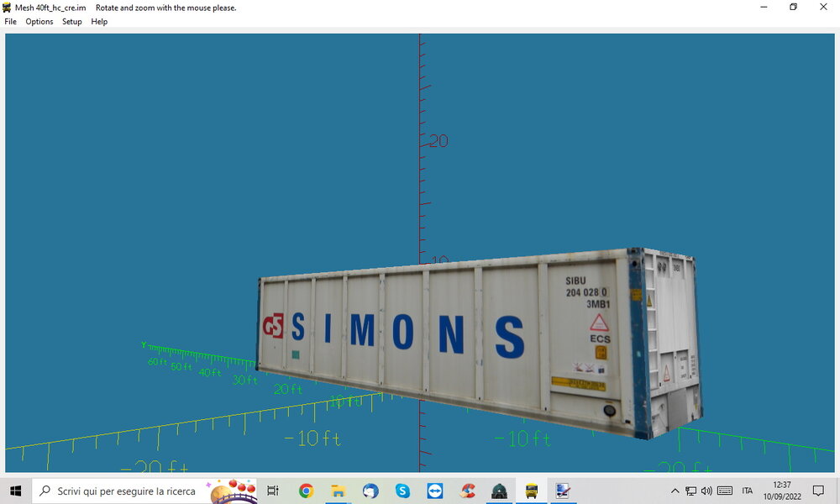This screenshot has width=840, height=504.
Task: Click the search decoration image in taskbar
Action: point(233,491)
